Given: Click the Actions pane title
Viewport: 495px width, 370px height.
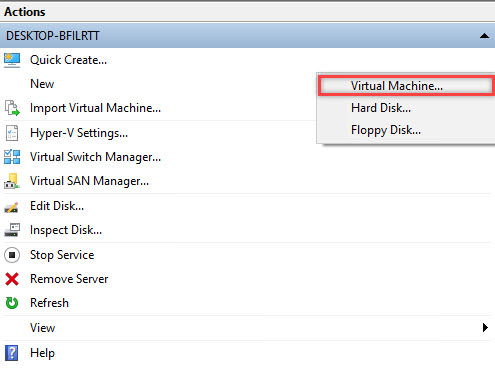Looking at the screenshot, I should [25, 12].
